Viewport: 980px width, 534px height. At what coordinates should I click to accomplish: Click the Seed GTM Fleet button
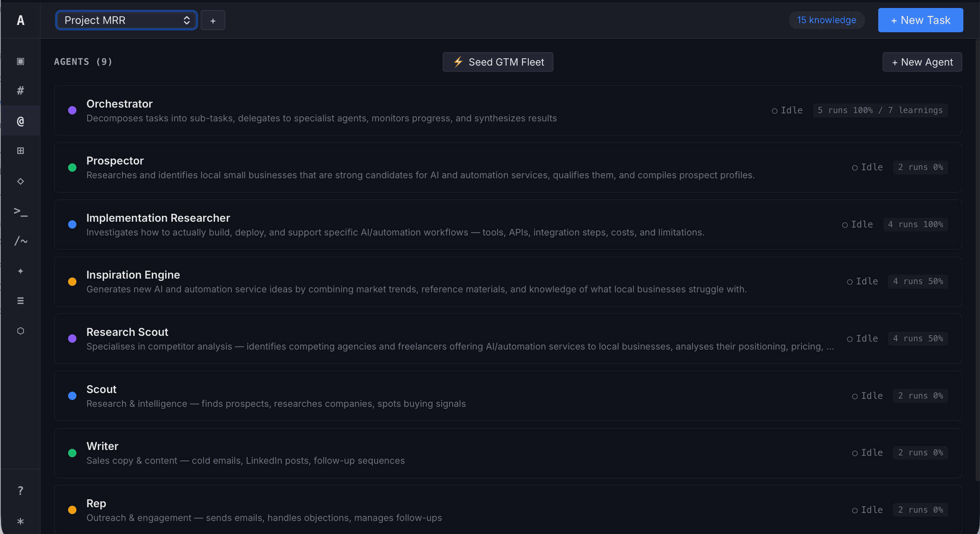(x=498, y=62)
